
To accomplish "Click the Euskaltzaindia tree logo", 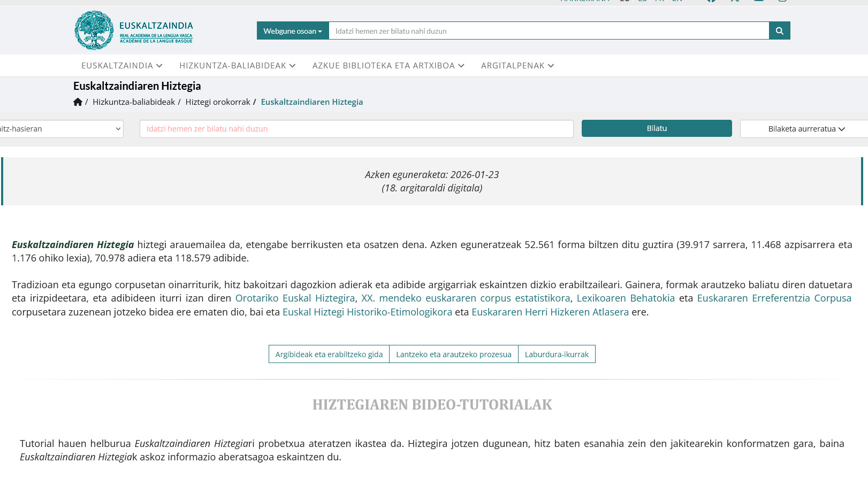I will (x=94, y=30).
